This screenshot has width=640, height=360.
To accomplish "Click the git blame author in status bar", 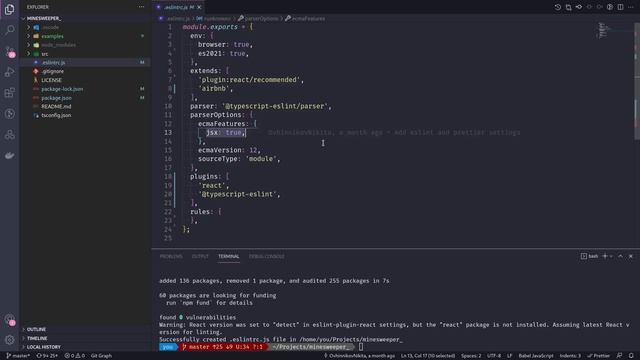I will 359,356.
